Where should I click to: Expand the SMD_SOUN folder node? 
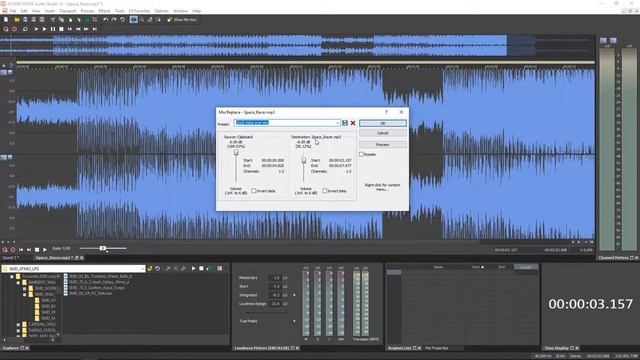24,289
